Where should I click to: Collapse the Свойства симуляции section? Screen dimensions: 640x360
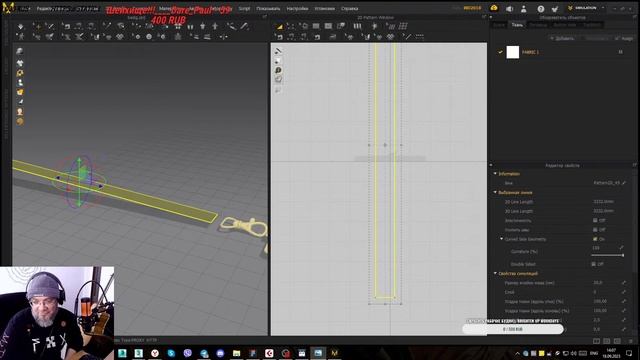pyautogui.click(x=495, y=273)
